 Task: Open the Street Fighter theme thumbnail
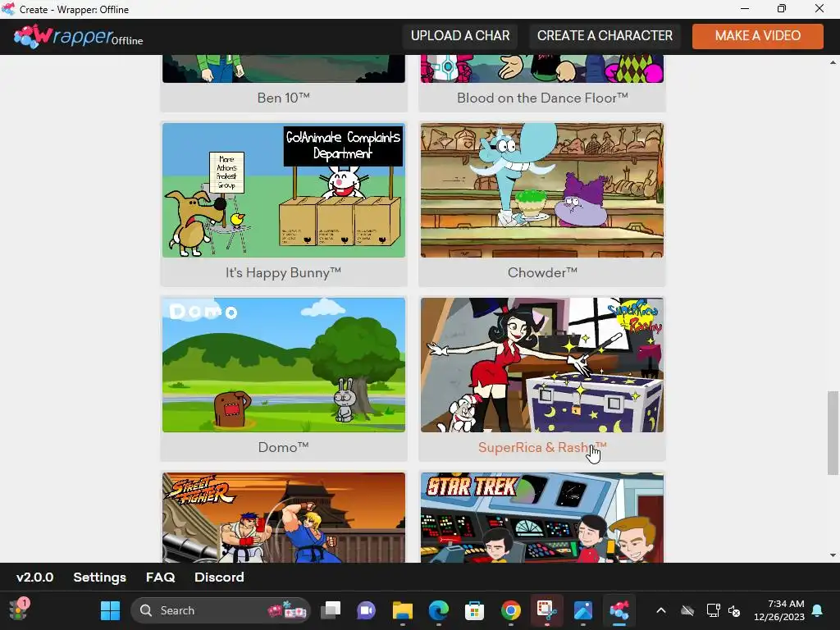pyautogui.click(x=284, y=518)
